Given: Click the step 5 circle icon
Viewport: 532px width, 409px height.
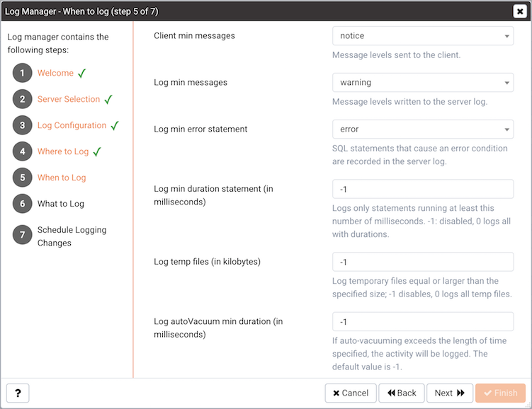Looking at the screenshot, I should coord(23,177).
